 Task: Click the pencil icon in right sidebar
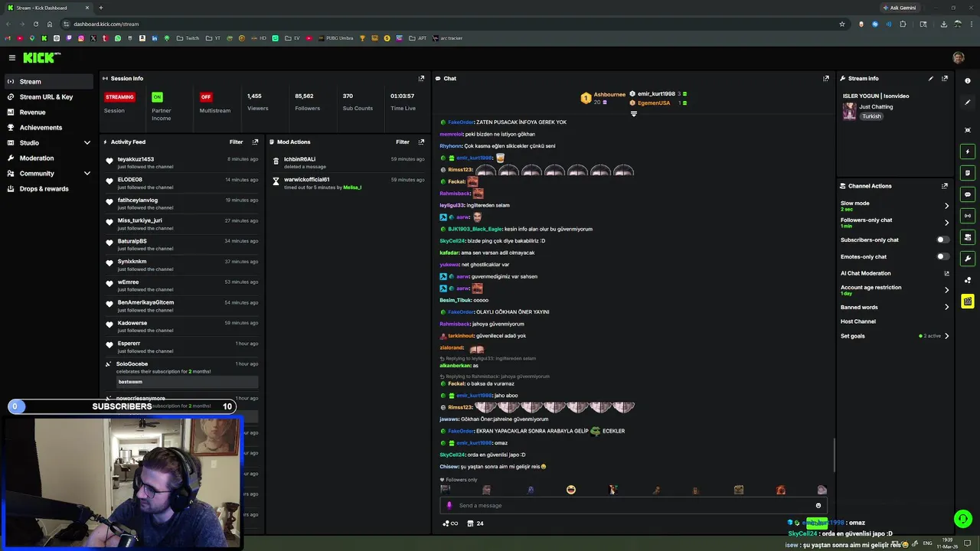coord(968,103)
